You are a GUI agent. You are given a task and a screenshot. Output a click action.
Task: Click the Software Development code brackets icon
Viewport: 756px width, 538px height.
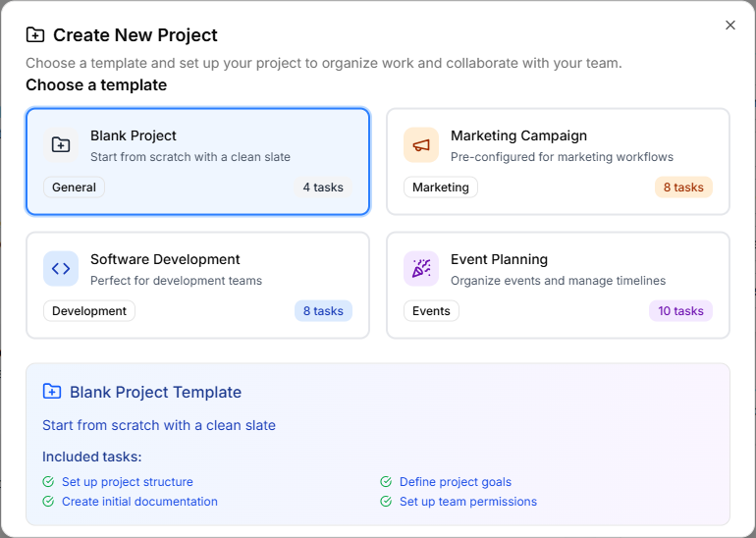(61, 269)
